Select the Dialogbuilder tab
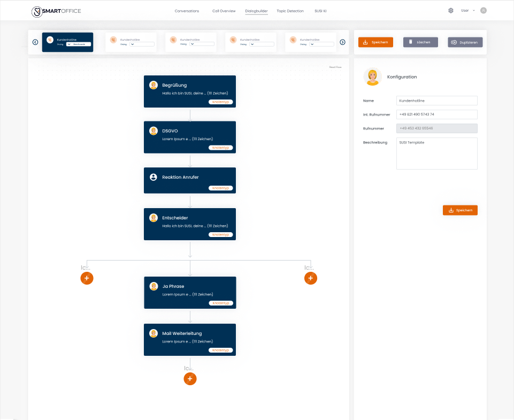Viewport: 514px width, 420px height. [x=256, y=11]
